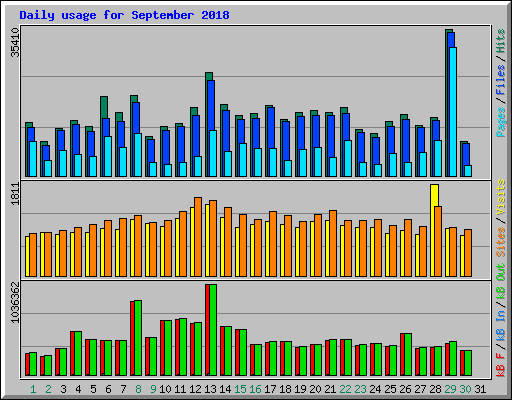
Task: Click day 20 on the x-axis
Action: point(315,389)
